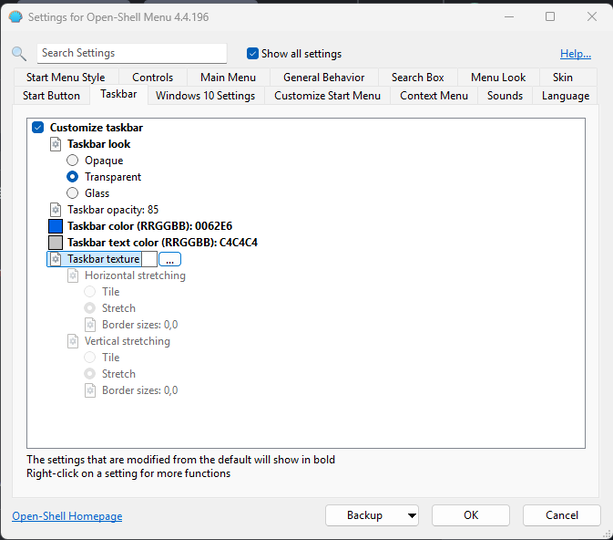Click the Vertical stretching setting icon
613x540 pixels.
(73, 341)
